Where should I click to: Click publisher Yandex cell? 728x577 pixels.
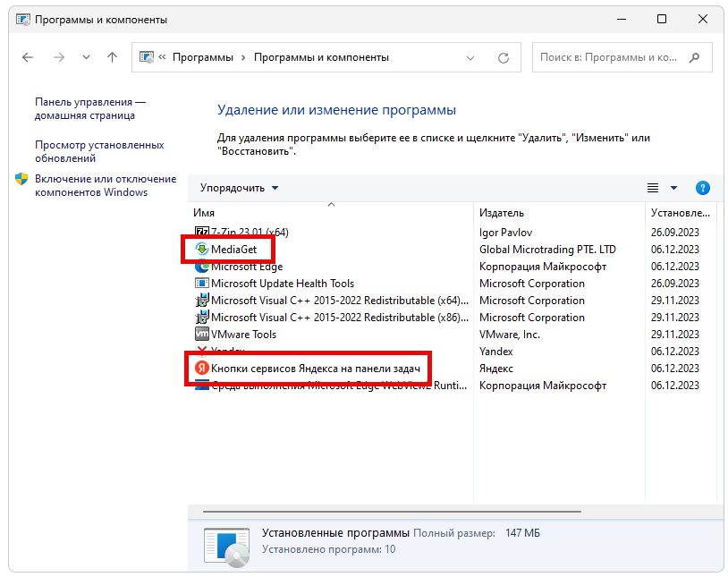495,352
